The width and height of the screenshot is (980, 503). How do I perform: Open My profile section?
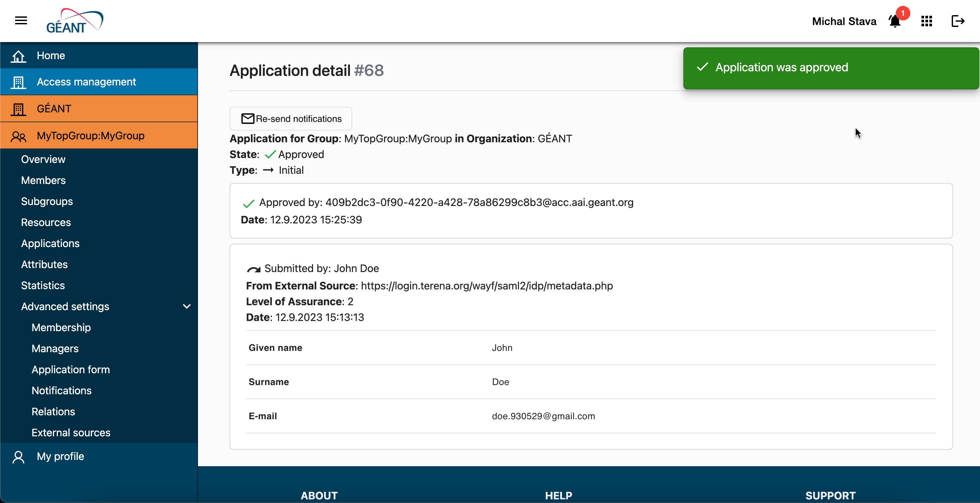99,456
